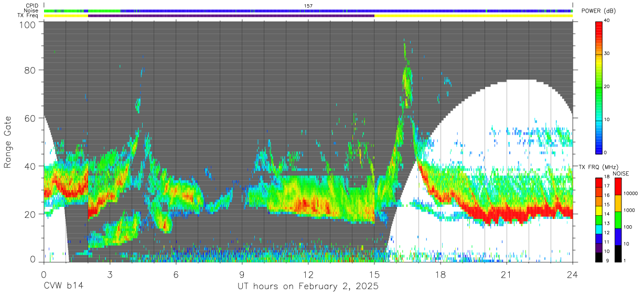The height and width of the screenshot is (297, 644).
Task: Click noise legend value 10000
Action: pyautogui.click(x=631, y=193)
